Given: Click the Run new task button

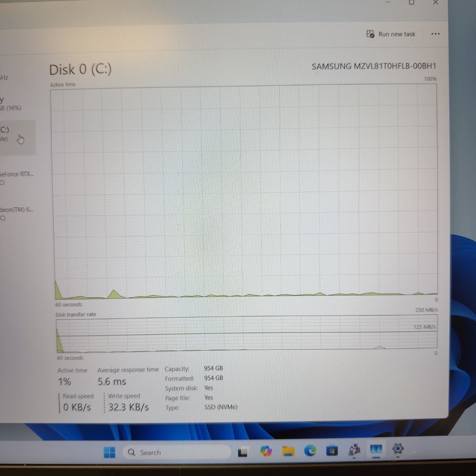Looking at the screenshot, I should click(391, 34).
